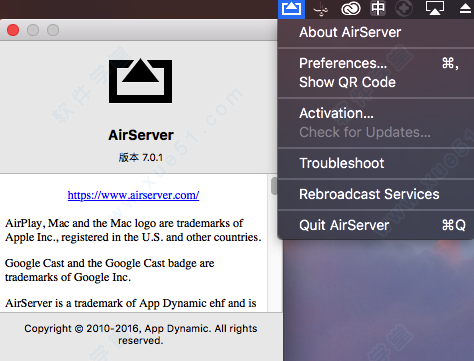Close the About window with red button
This screenshot has width=474, height=361.
(x=13, y=30)
